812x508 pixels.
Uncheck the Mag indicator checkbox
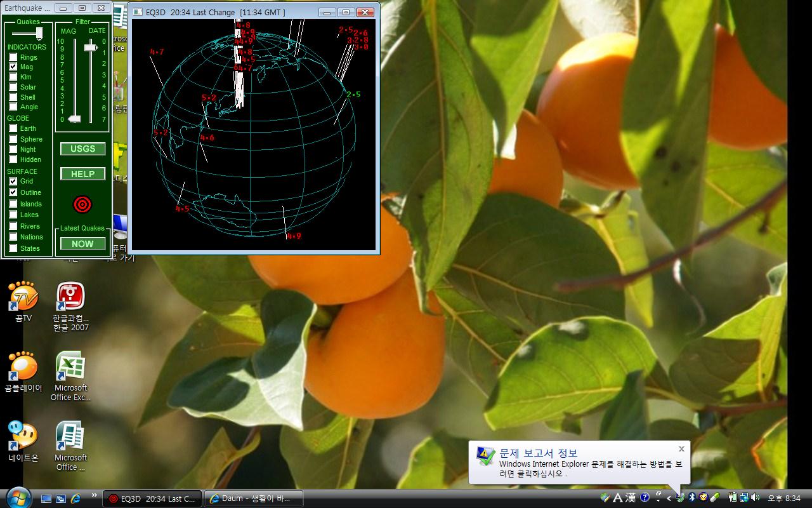[13, 67]
